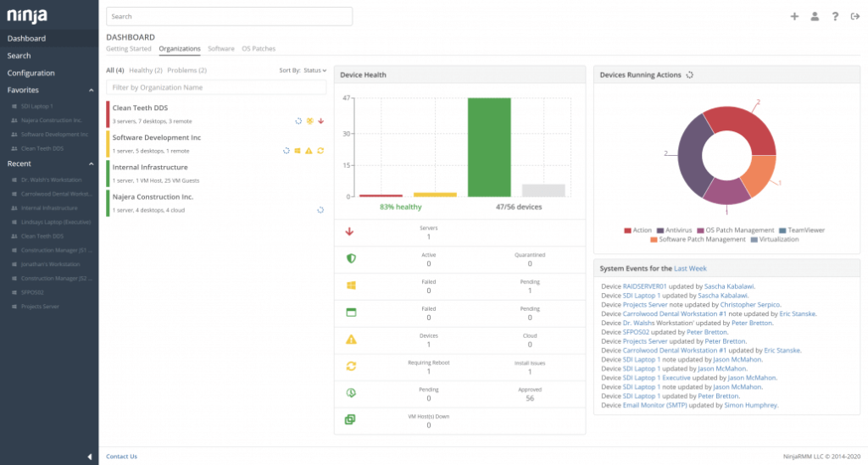Click the top Search input field
Viewport: 868px width, 465px height.
(x=229, y=17)
